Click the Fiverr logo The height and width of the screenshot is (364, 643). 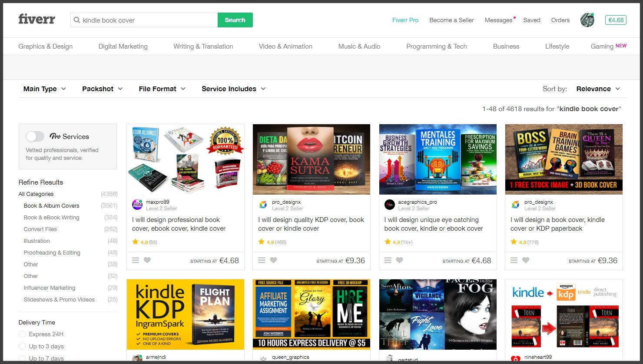coord(36,20)
